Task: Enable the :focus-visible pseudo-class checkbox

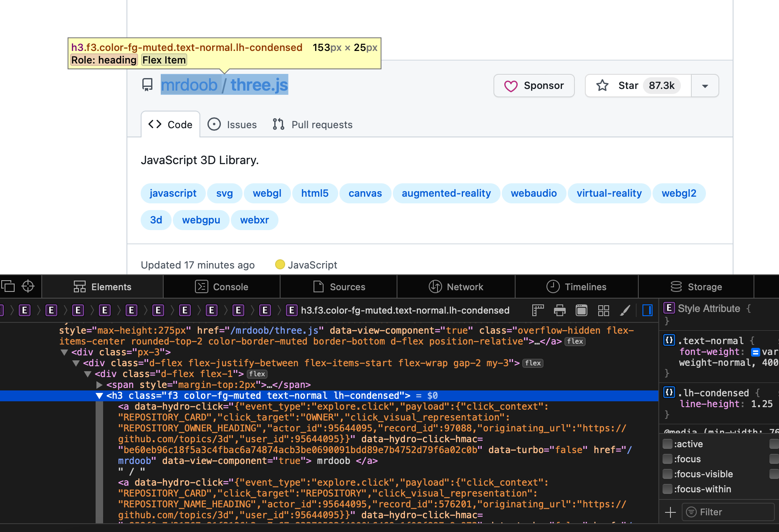Action: (668, 474)
